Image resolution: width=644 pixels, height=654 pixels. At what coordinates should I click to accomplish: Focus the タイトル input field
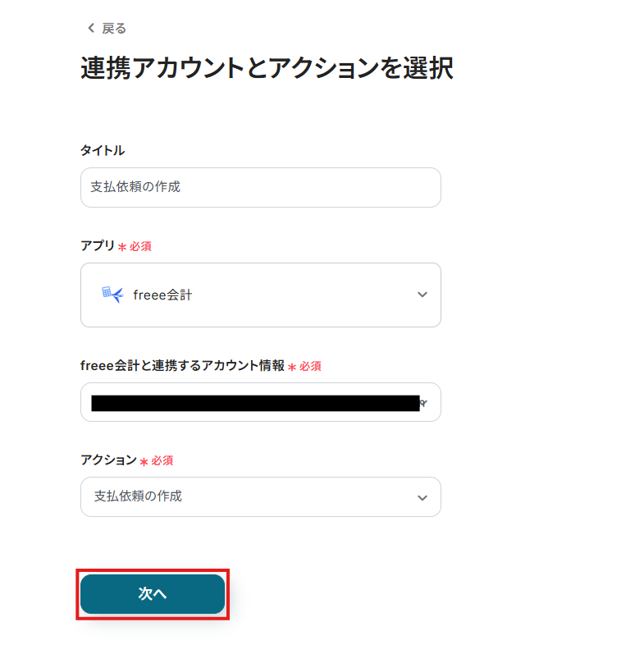(260, 187)
